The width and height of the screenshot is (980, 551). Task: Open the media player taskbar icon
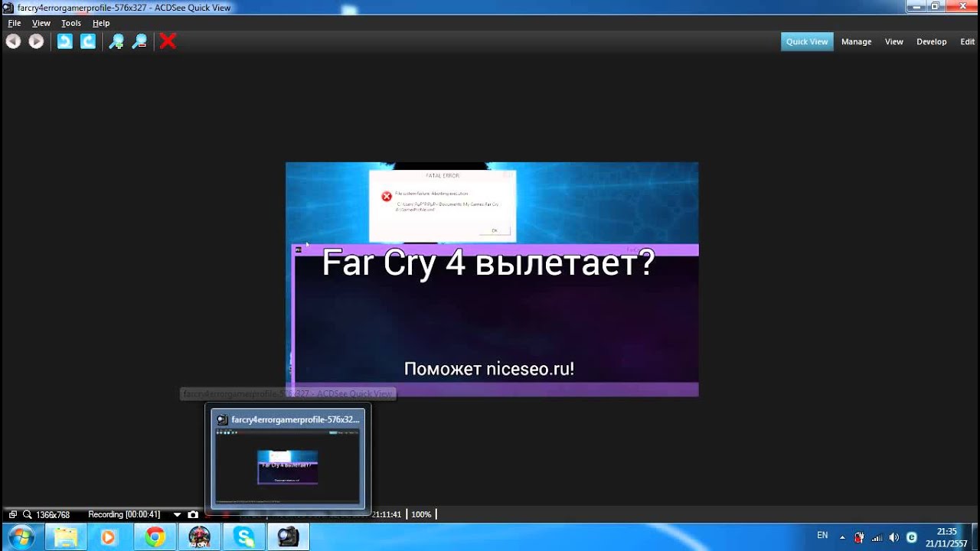[x=108, y=537]
